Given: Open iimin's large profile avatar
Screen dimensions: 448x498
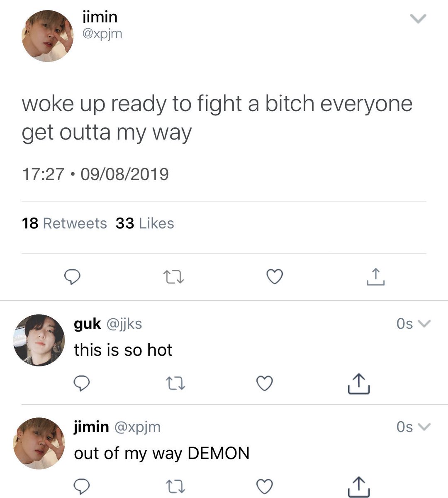Looking at the screenshot, I should [47, 36].
